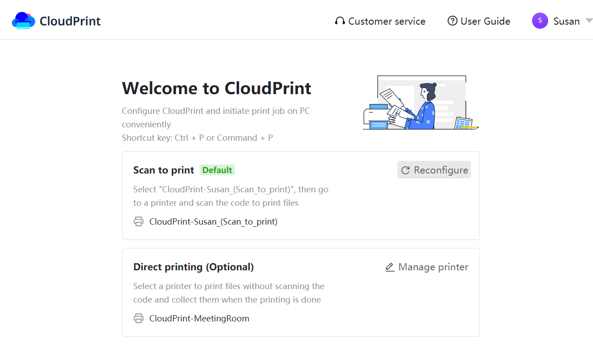
Task: Click the green Default badge
Action: point(217,170)
